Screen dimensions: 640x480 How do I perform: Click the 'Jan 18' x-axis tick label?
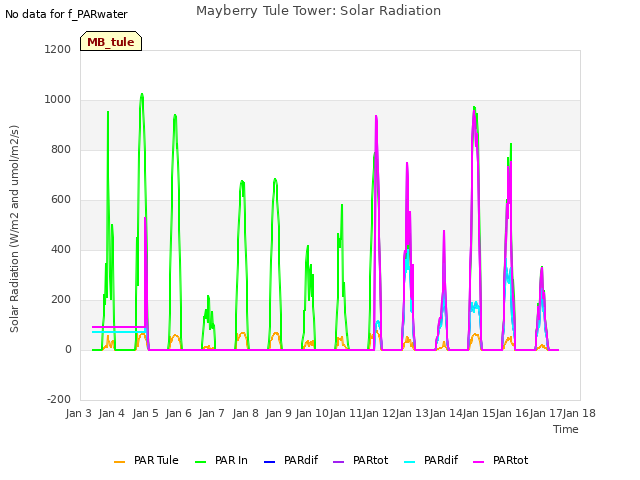coord(580,413)
